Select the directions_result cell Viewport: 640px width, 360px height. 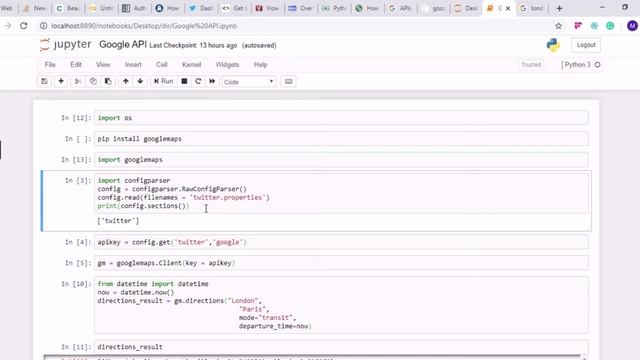(341, 347)
